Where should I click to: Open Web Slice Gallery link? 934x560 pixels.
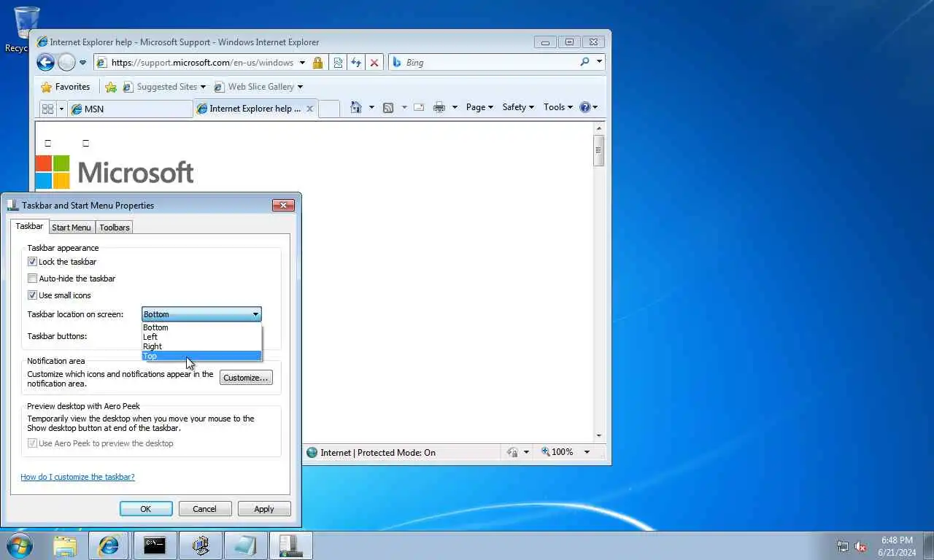pos(258,87)
